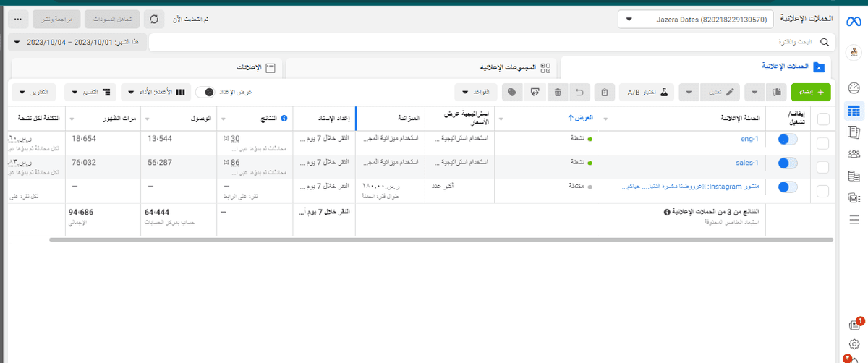Check the Instagram post row checkbox
The height and width of the screenshot is (363, 868).
[x=823, y=191]
